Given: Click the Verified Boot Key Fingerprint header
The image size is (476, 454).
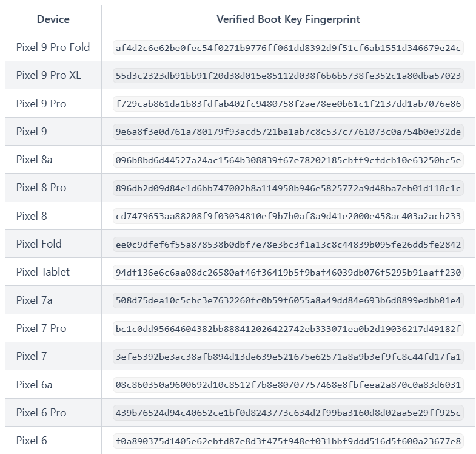Looking at the screenshot, I should pyautogui.click(x=288, y=19).
